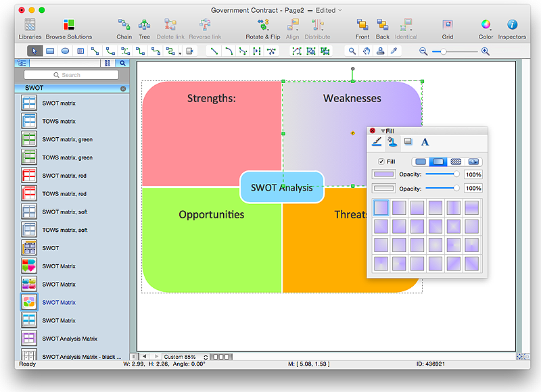This screenshot has height=392, width=541.
Task: Choose the pattern fill type
Action: click(x=456, y=162)
